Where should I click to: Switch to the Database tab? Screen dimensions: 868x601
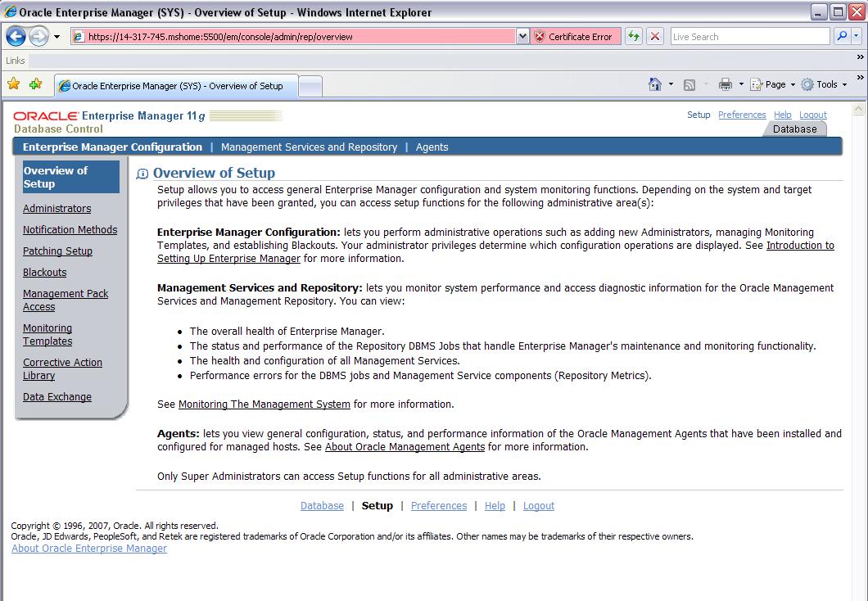(794, 129)
